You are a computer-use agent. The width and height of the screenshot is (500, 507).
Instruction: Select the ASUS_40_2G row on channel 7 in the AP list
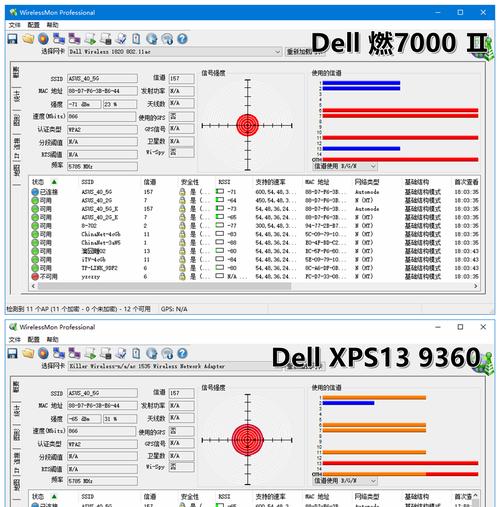coord(255,200)
